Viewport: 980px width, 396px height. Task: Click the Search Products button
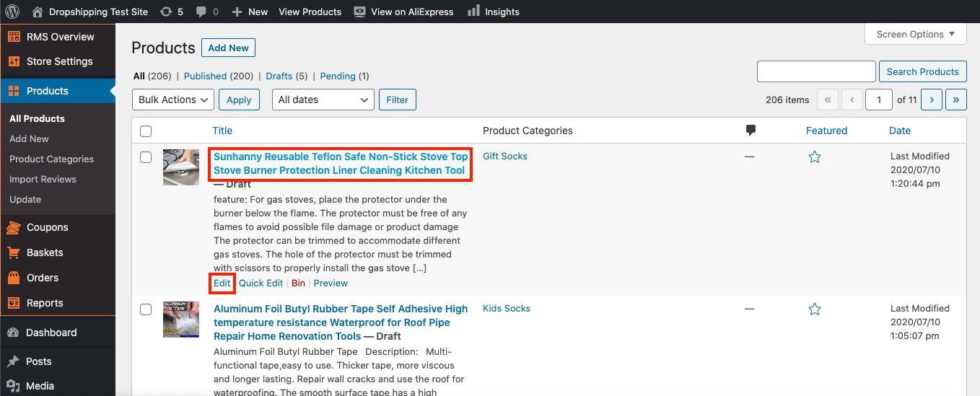[x=922, y=71]
